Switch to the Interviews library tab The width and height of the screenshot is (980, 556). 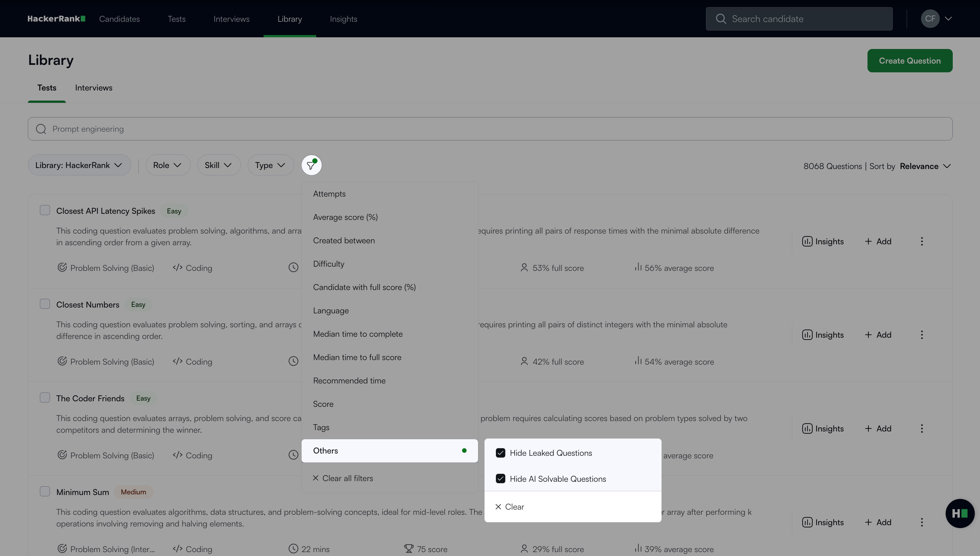93,88
